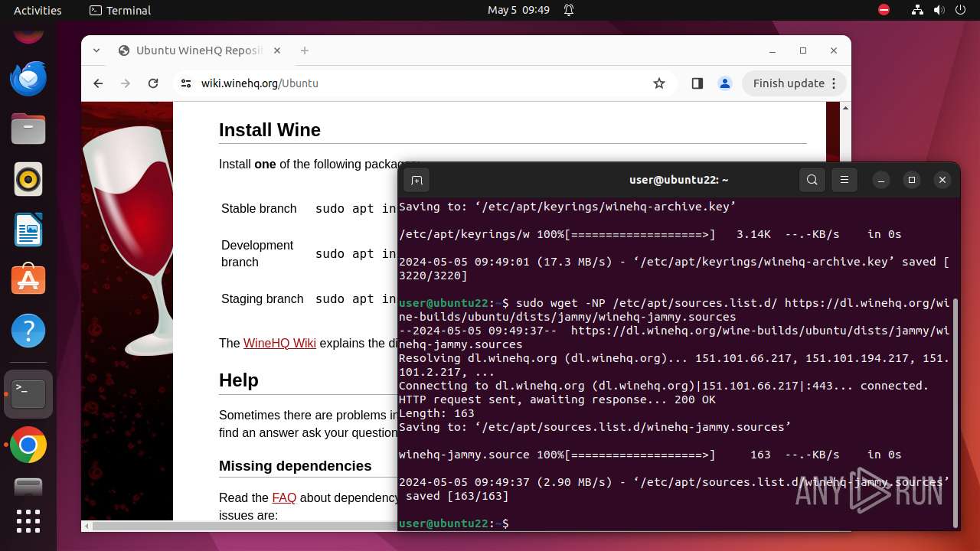Click the volume icon in top bar
The image size is (980, 551).
click(939, 10)
